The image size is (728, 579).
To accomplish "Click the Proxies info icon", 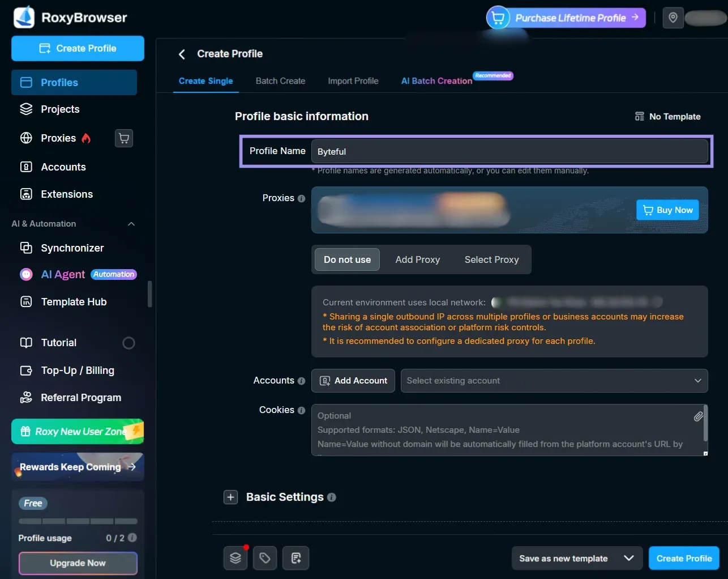I will pos(301,198).
